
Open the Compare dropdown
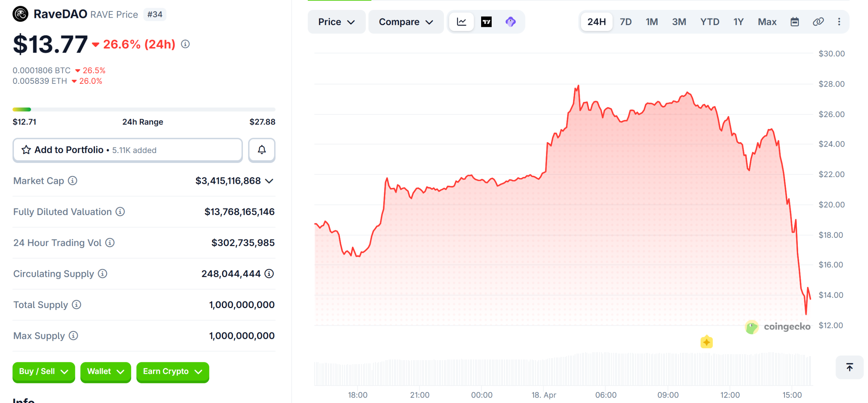point(406,21)
